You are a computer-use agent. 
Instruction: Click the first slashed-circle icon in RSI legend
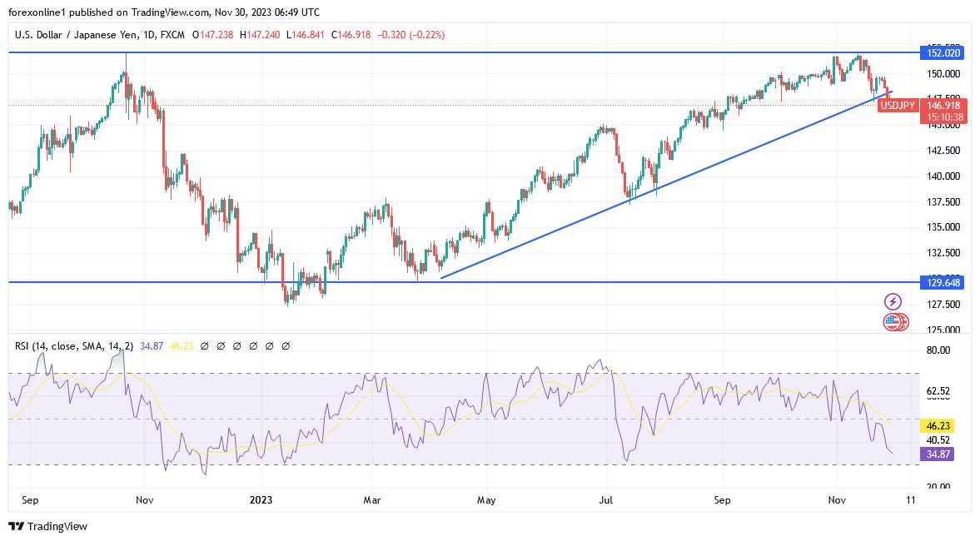[206, 345]
